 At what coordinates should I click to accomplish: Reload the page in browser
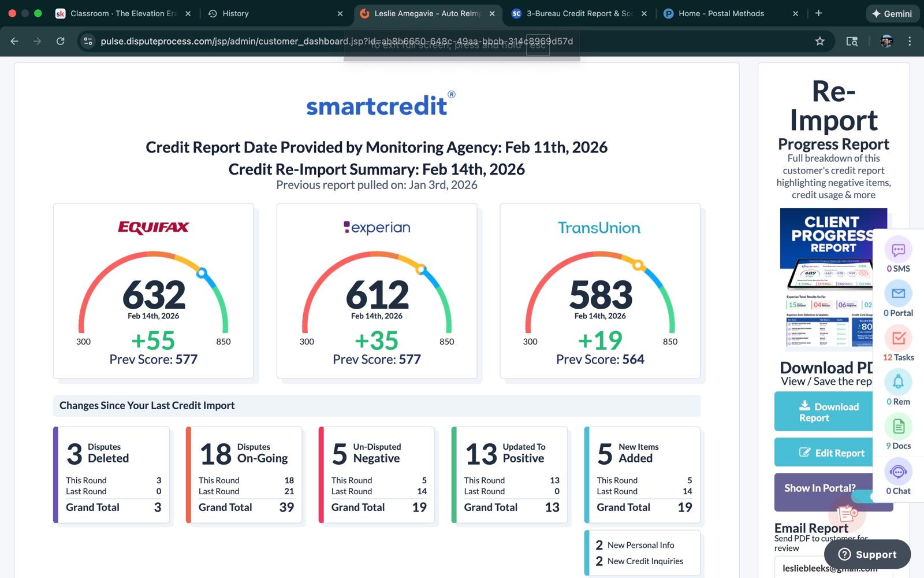point(60,41)
